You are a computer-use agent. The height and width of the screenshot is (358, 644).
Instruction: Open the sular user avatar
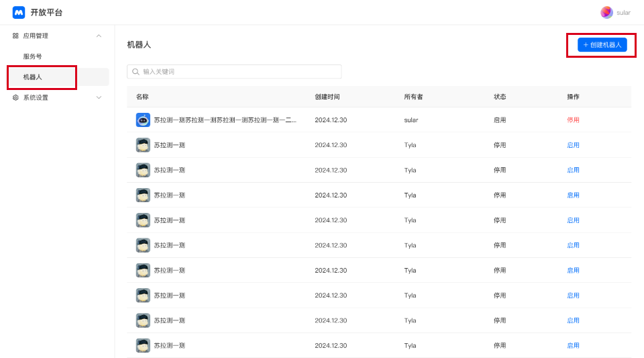(606, 12)
